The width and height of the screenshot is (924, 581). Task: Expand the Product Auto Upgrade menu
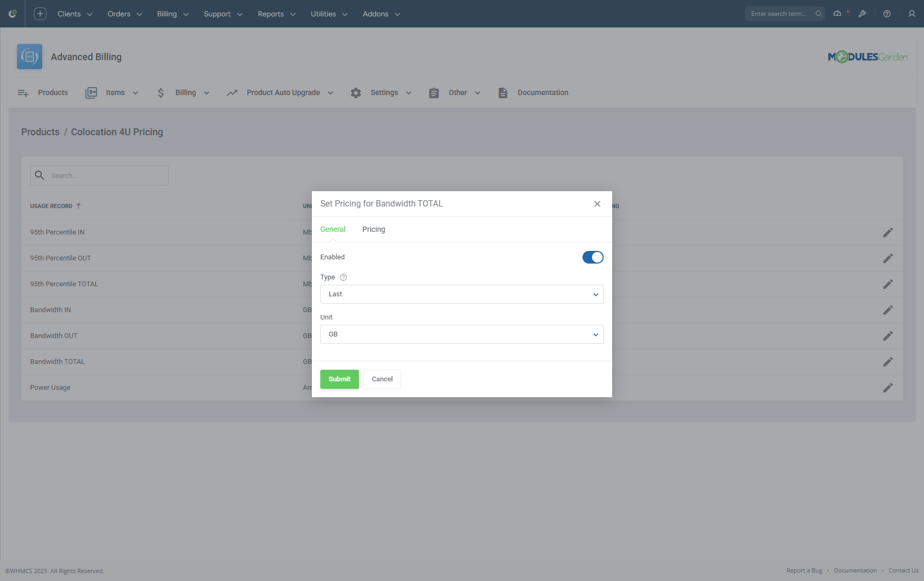coord(280,93)
